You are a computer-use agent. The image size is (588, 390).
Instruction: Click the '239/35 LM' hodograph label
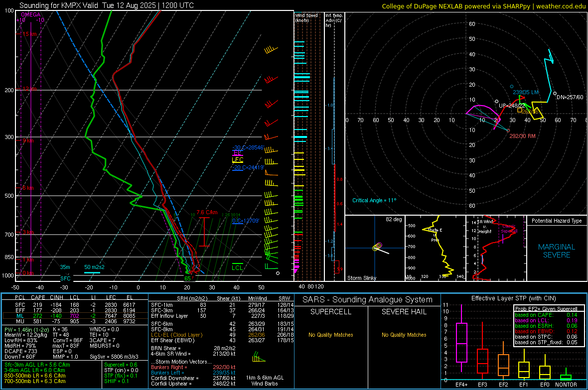526,92
